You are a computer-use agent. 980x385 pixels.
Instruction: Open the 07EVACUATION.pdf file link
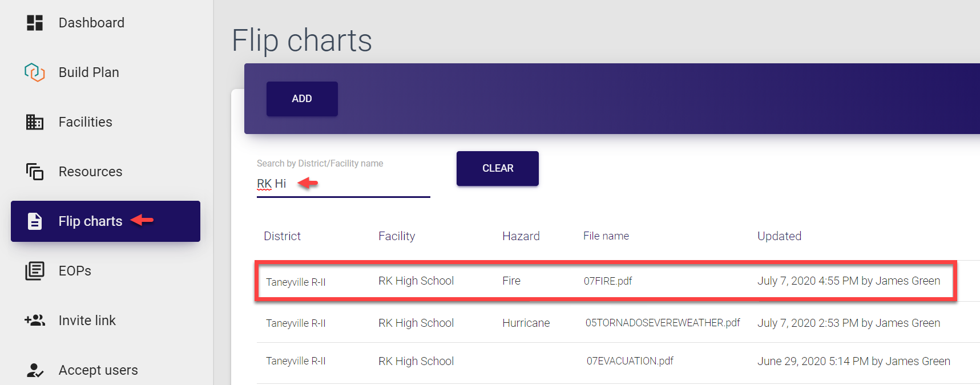(630, 361)
